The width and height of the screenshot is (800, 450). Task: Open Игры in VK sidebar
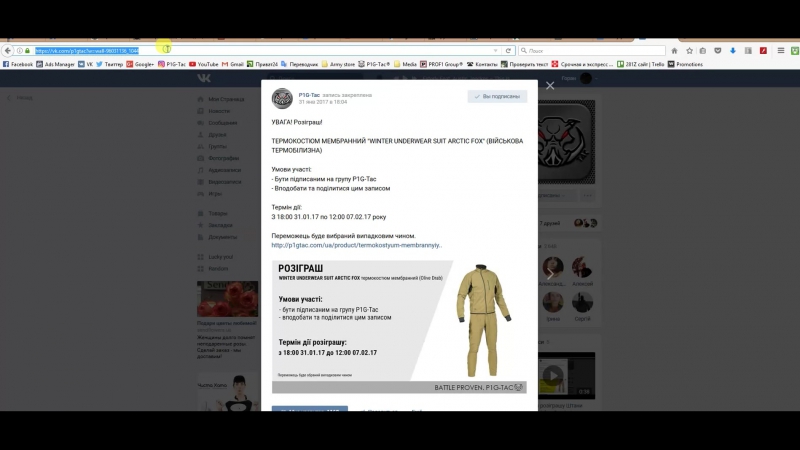pyautogui.click(x=210, y=194)
